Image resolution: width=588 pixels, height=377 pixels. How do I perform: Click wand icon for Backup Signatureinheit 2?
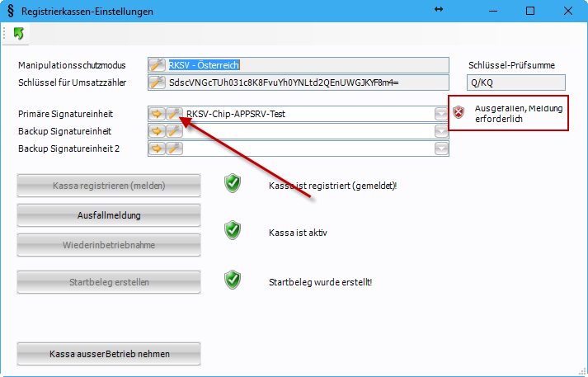click(x=173, y=148)
